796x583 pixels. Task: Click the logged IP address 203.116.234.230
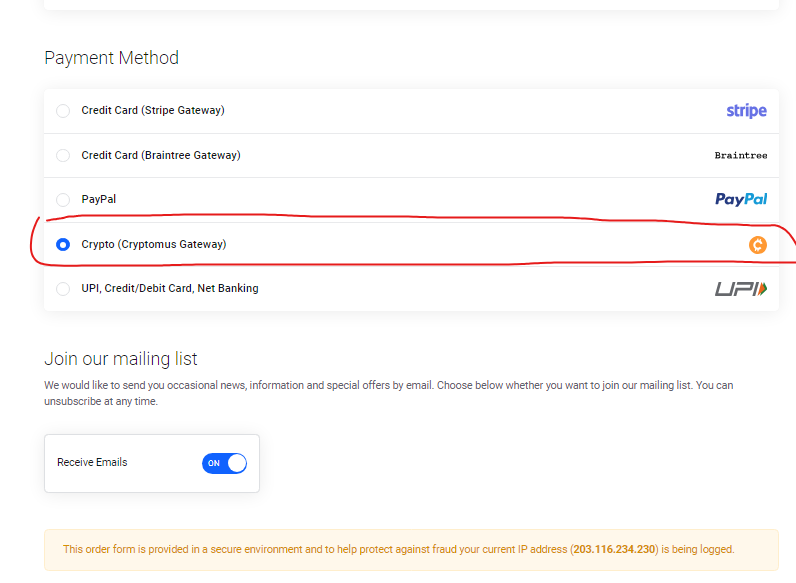click(x=613, y=549)
